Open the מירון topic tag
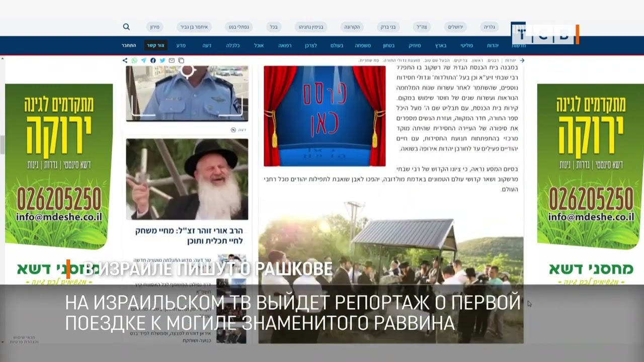 154,27
